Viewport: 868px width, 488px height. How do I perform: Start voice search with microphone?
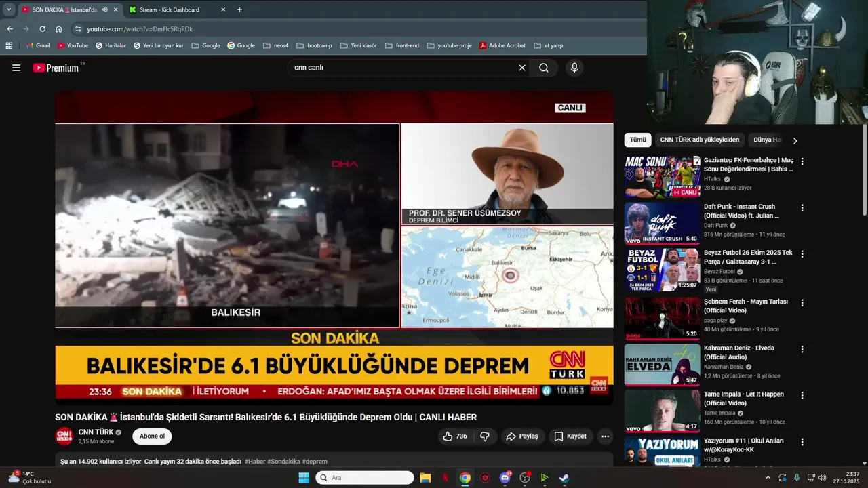click(574, 68)
